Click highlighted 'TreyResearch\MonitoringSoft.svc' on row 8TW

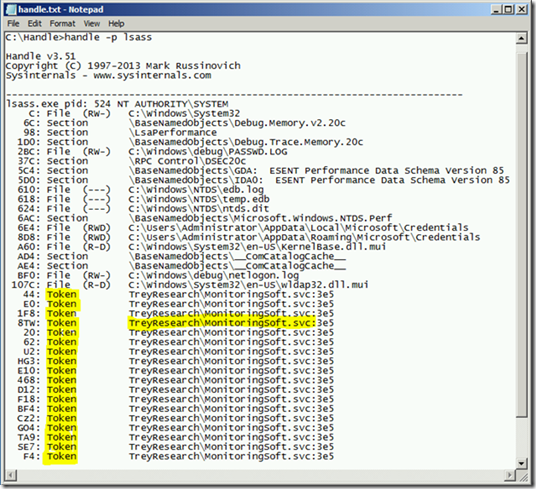222,323
